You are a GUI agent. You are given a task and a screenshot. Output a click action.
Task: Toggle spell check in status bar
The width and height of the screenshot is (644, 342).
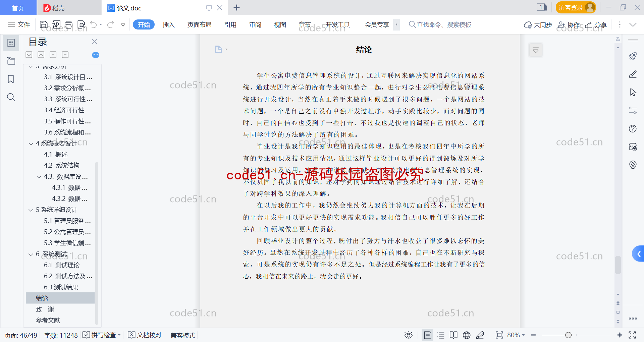[x=101, y=335]
